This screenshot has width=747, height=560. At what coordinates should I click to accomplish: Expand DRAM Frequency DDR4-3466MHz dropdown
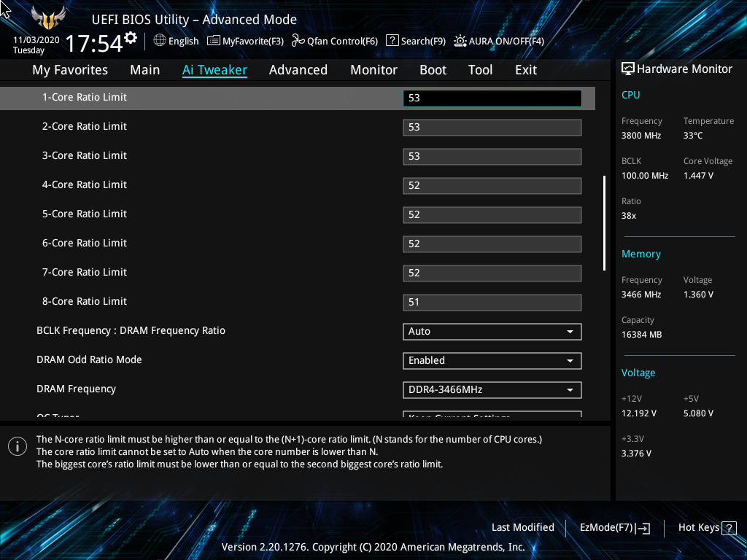pos(492,389)
